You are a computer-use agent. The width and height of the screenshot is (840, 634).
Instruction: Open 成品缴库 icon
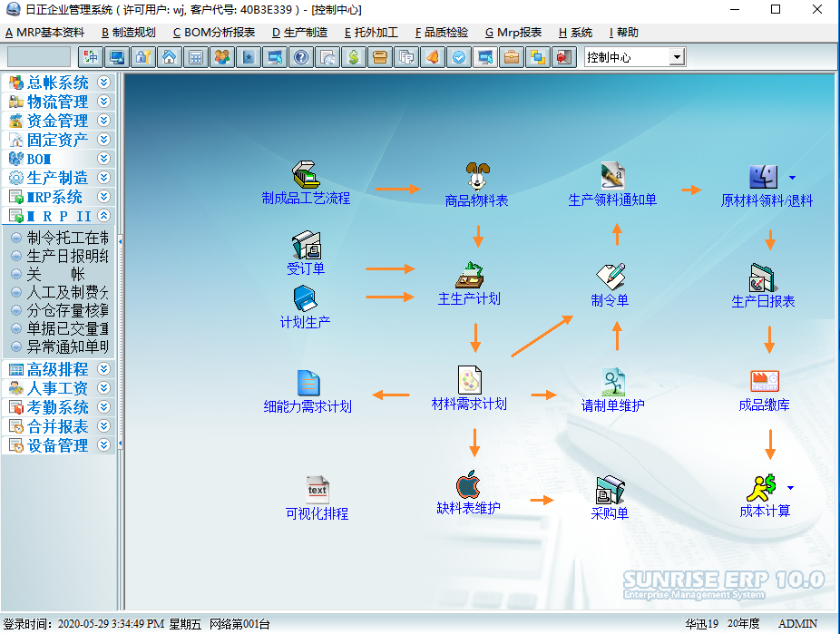(x=764, y=381)
